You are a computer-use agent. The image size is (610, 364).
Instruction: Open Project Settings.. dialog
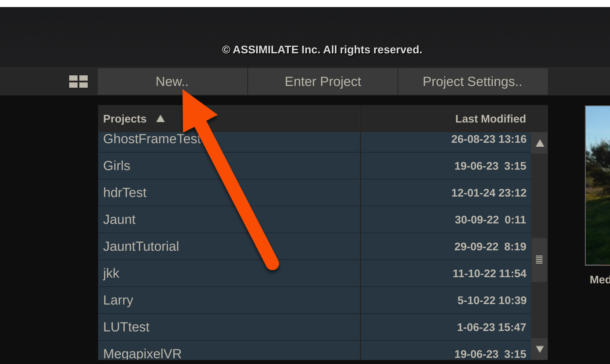(472, 82)
